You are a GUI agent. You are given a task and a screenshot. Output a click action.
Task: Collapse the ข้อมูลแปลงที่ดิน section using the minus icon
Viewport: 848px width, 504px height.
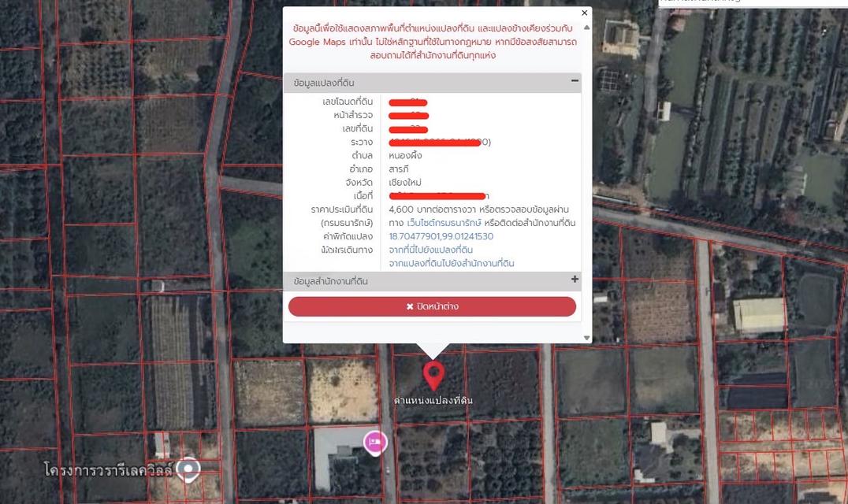pyautogui.click(x=575, y=81)
